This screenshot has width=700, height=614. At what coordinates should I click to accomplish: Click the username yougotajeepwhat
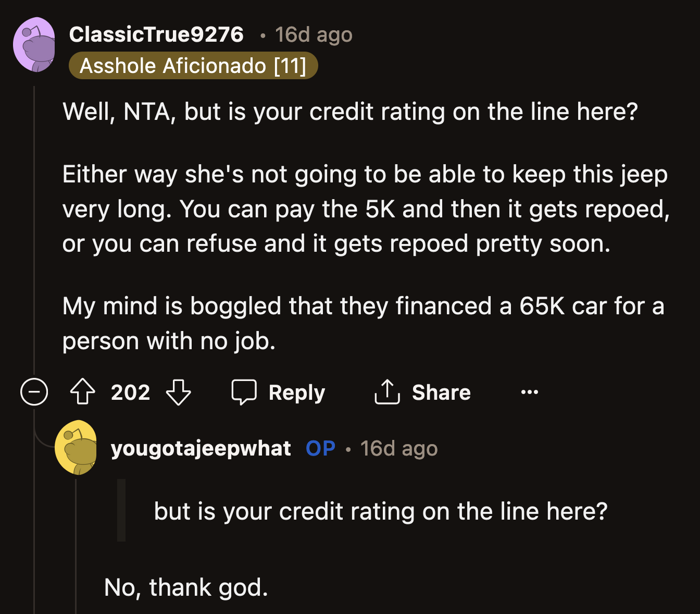click(201, 448)
